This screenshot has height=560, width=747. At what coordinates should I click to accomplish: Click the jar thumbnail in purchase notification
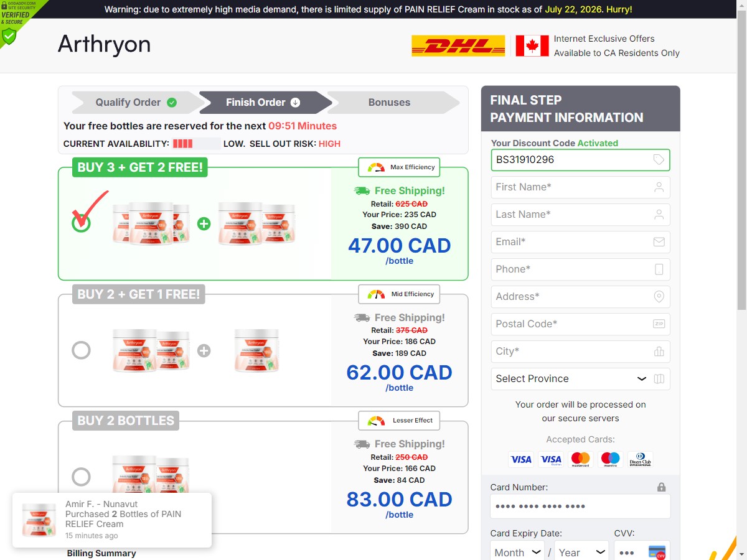(39, 520)
